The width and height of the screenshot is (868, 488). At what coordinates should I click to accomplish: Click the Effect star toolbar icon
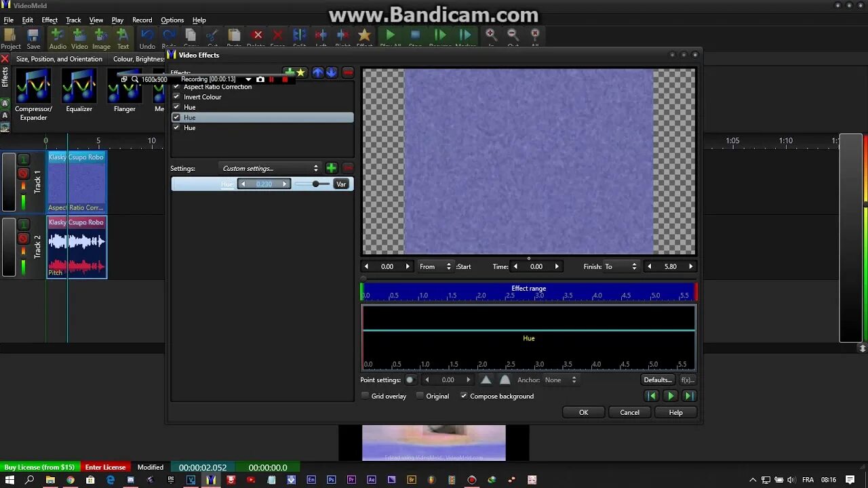point(364,35)
